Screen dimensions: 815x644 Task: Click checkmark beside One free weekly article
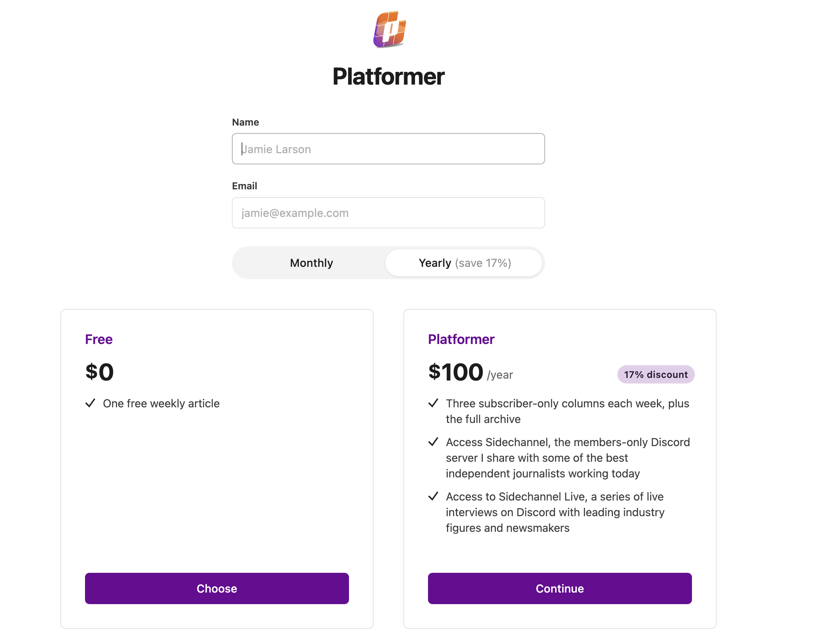90,403
